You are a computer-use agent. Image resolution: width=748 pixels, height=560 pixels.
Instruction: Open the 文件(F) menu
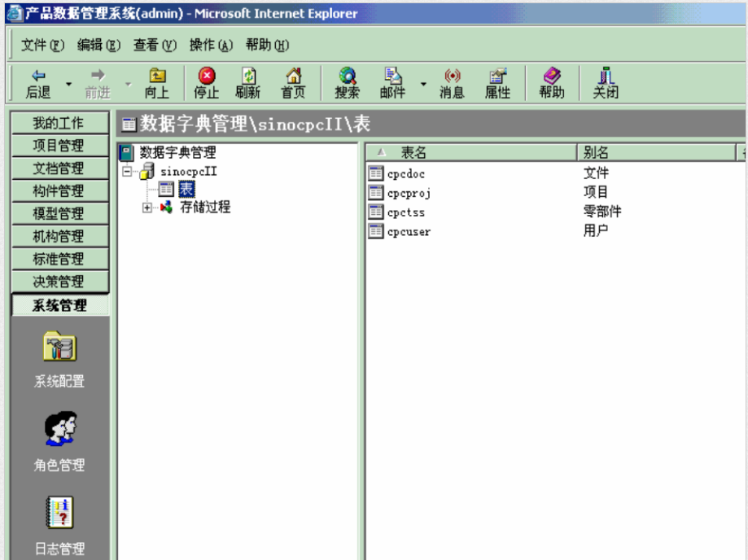[x=42, y=45]
